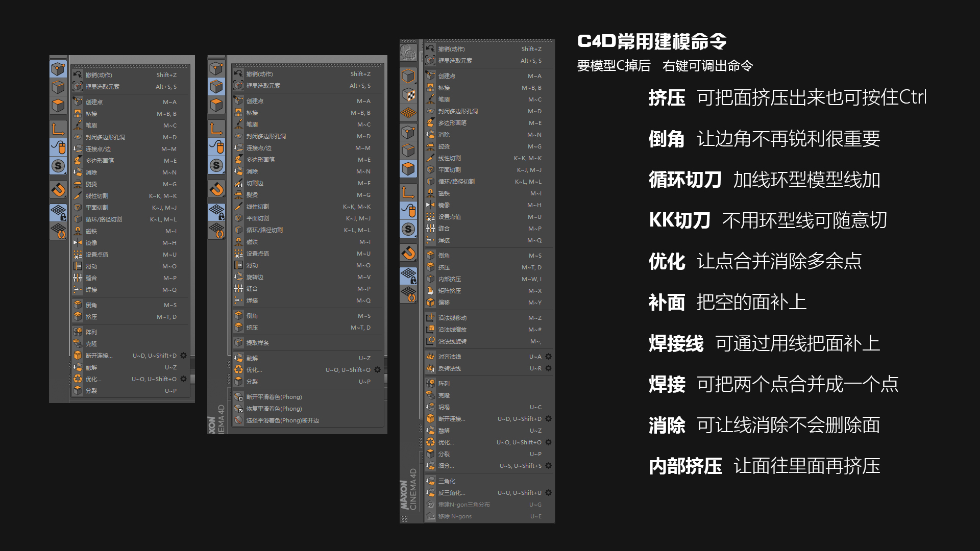
Task: Click the 三角化 command icon
Action: click(431, 481)
